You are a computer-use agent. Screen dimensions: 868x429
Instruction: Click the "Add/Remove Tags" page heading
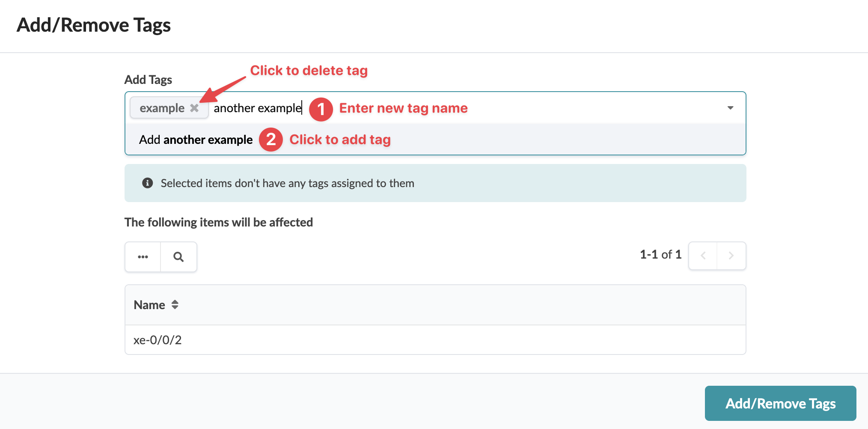click(94, 25)
